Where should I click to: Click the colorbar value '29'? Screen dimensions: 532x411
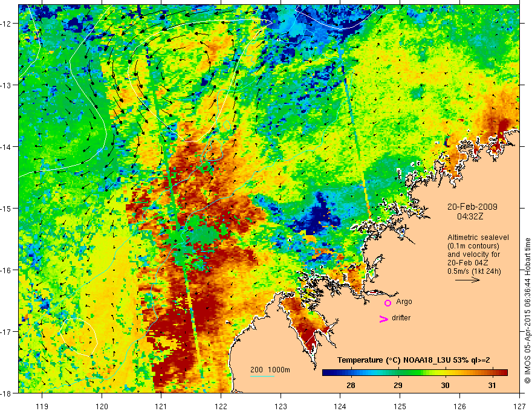click(398, 385)
